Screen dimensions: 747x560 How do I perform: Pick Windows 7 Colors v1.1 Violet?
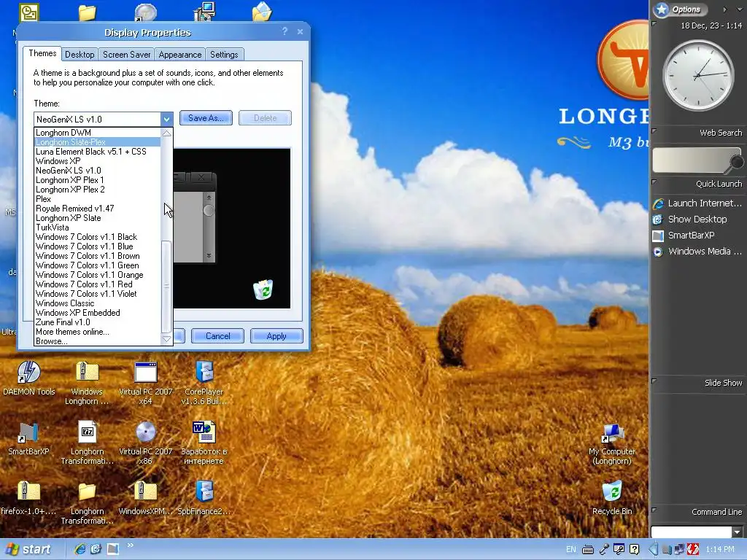[x=98, y=294]
